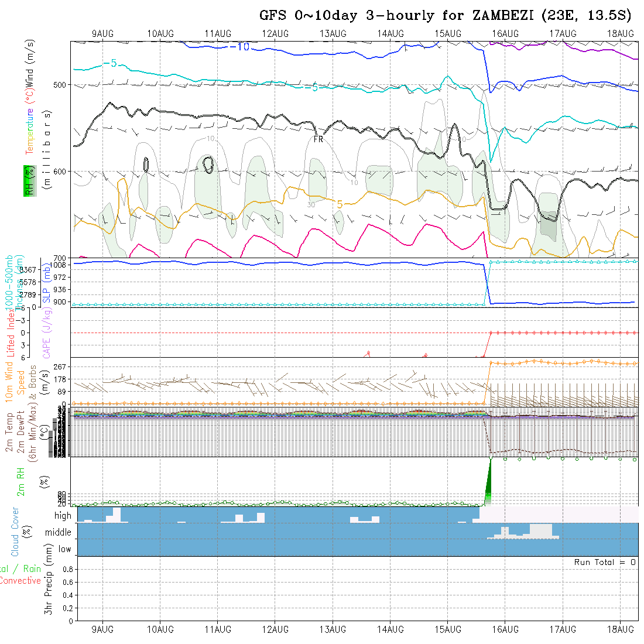Select the Lifted Index axis title

pyautogui.click(x=10, y=333)
